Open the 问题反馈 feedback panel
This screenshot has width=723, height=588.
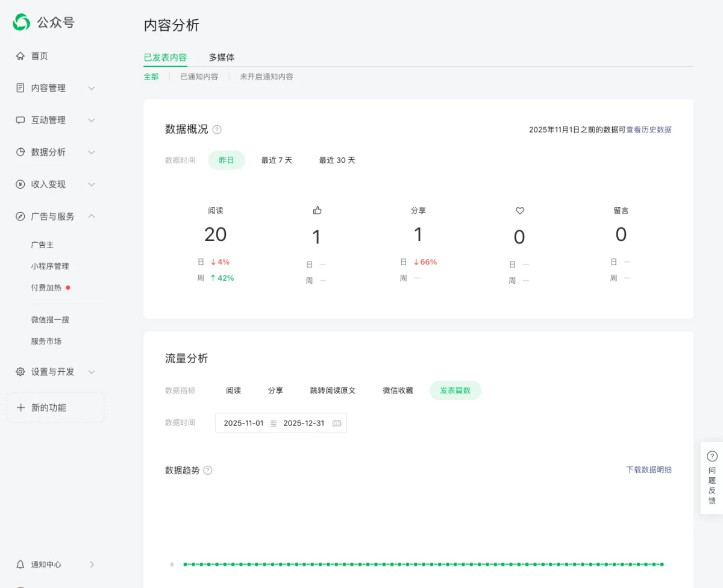coord(712,478)
